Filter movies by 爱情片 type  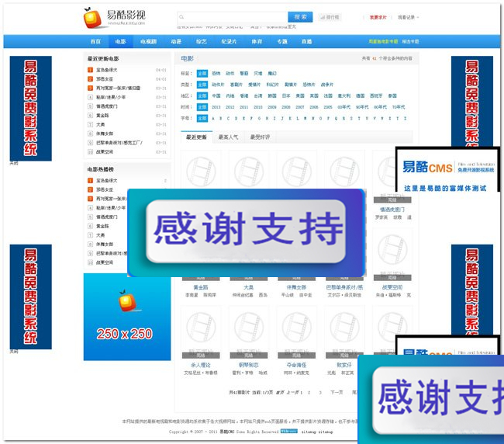pyautogui.click(x=254, y=85)
